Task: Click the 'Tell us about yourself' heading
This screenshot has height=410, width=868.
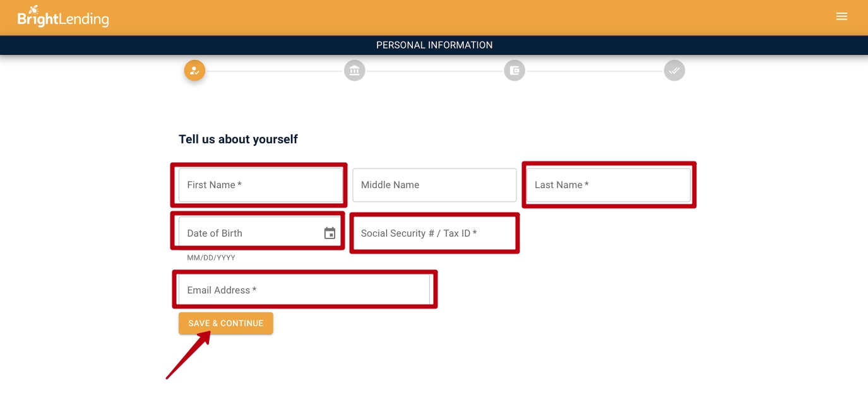Action: tap(237, 139)
